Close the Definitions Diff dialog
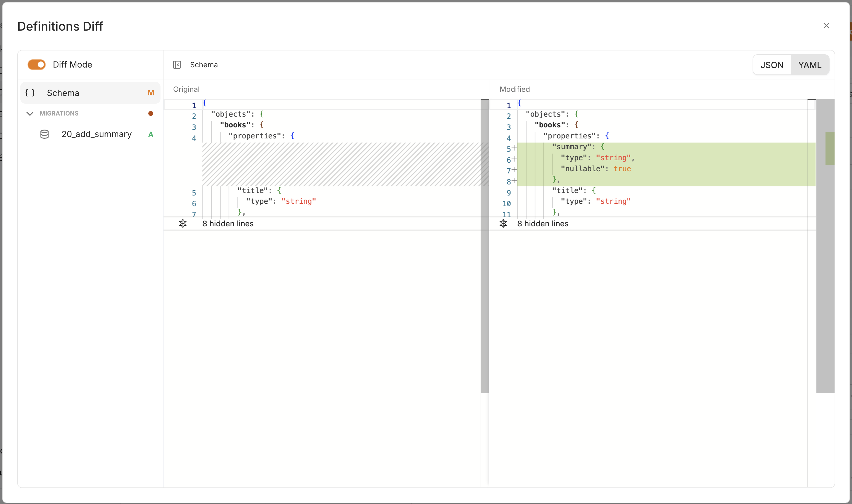Image resolution: width=852 pixels, height=504 pixels. coord(826,26)
